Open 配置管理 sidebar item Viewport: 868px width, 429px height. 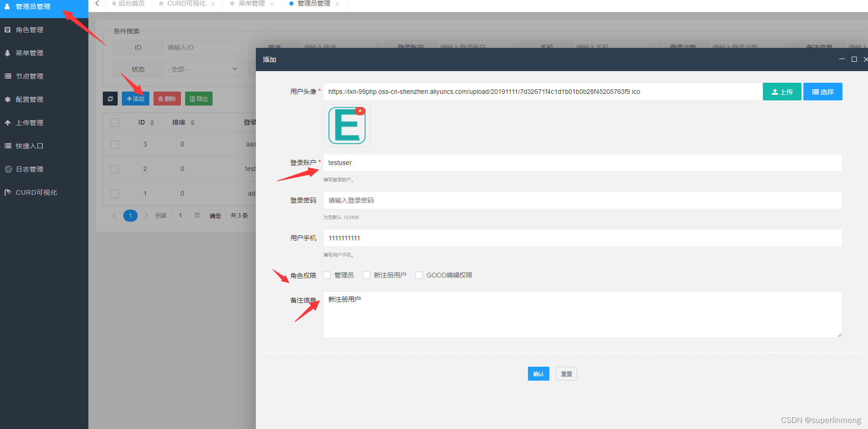(44, 99)
